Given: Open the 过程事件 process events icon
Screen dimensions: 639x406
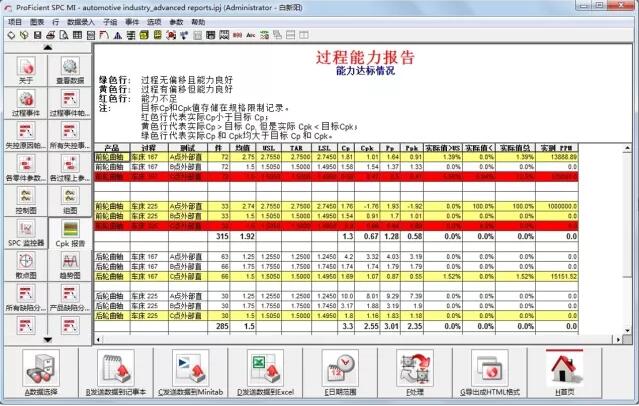Looking at the screenshot, I should [x=26, y=103].
